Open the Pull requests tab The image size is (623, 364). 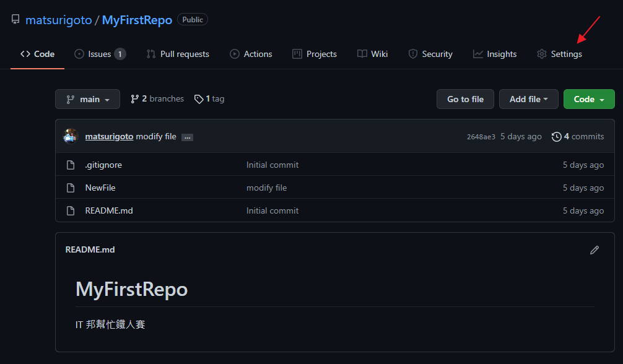[x=178, y=54]
